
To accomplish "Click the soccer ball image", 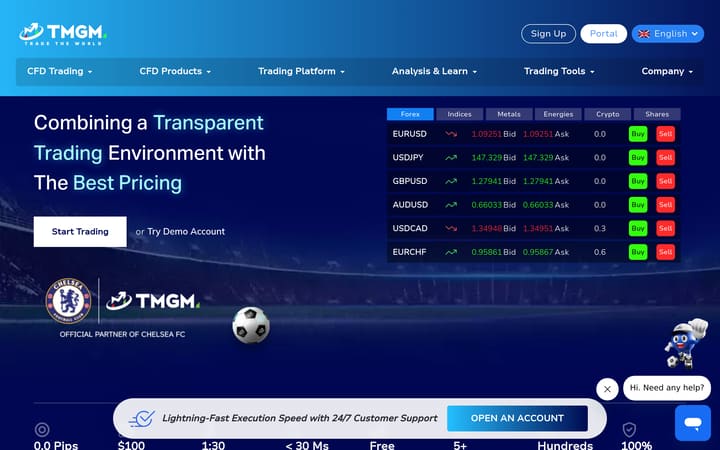I will pos(251,325).
